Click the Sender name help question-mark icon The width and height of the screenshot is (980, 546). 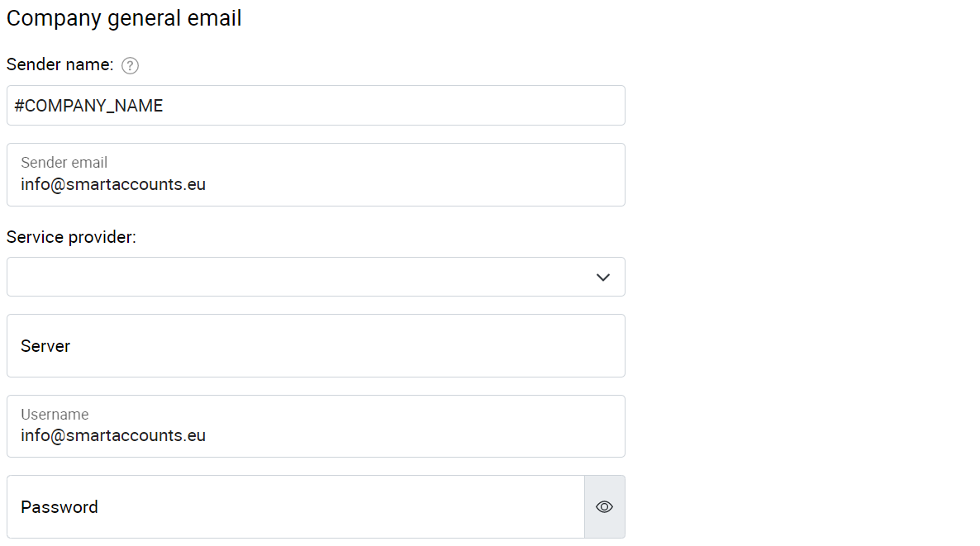coord(130,66)
